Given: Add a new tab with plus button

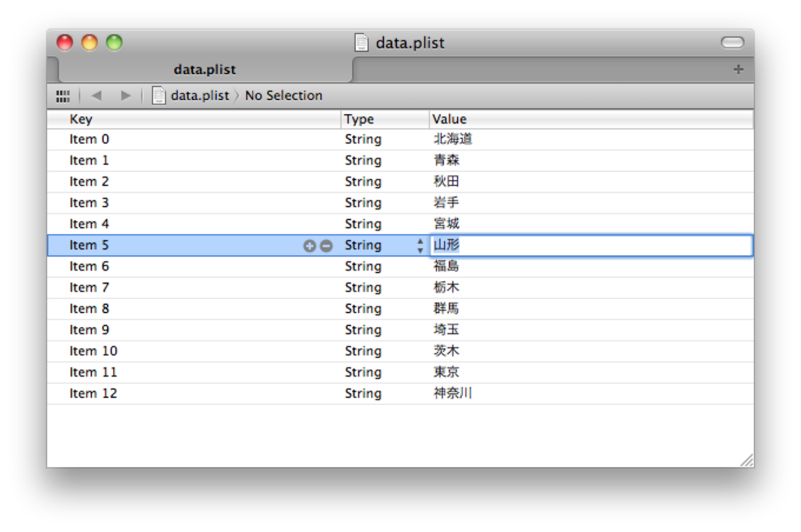Looking at the screenshot, I should tap(738, 70).
